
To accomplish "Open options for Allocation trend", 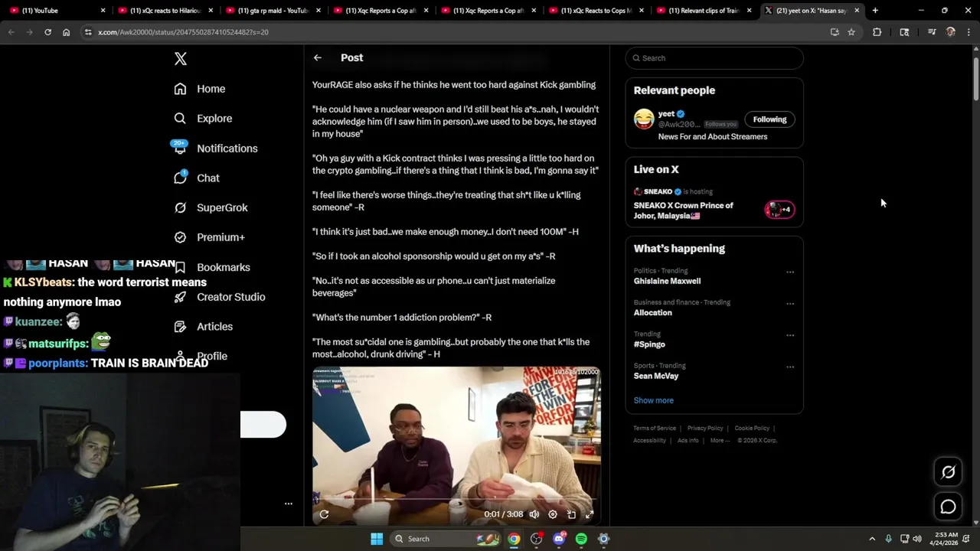I will (x=790, y=303).
